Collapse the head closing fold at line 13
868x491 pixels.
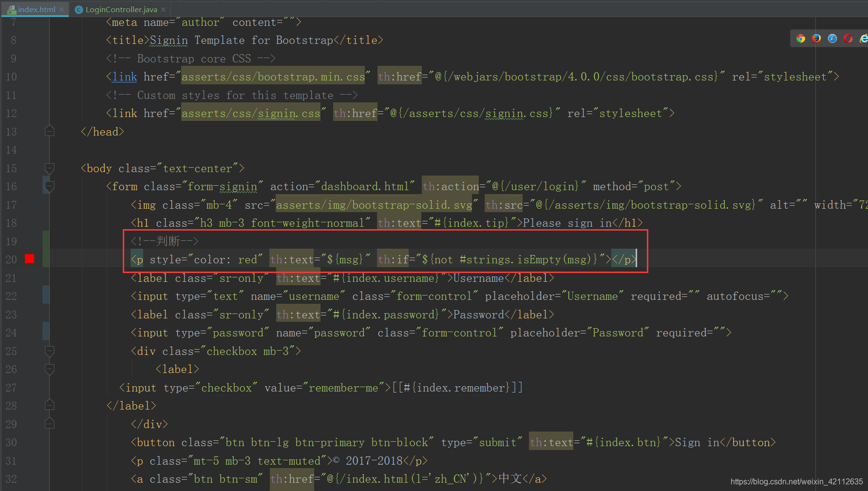point(49,131)
